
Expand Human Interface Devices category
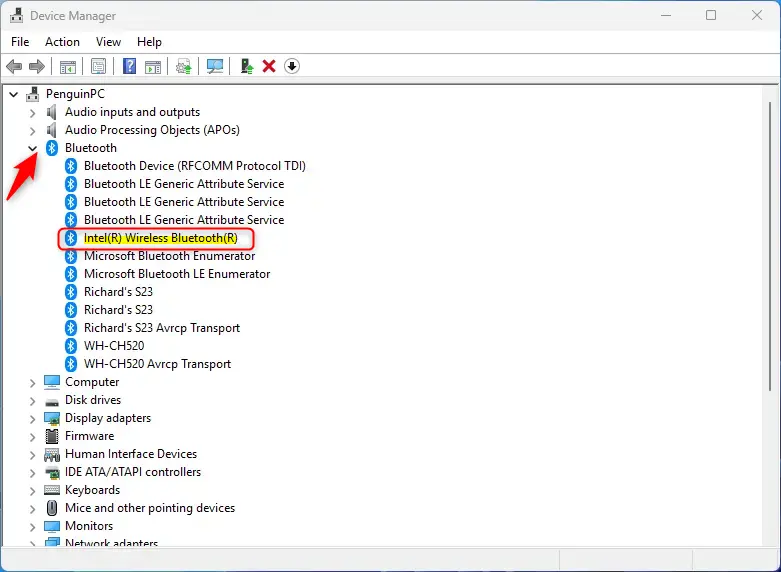tap(32, 455)
